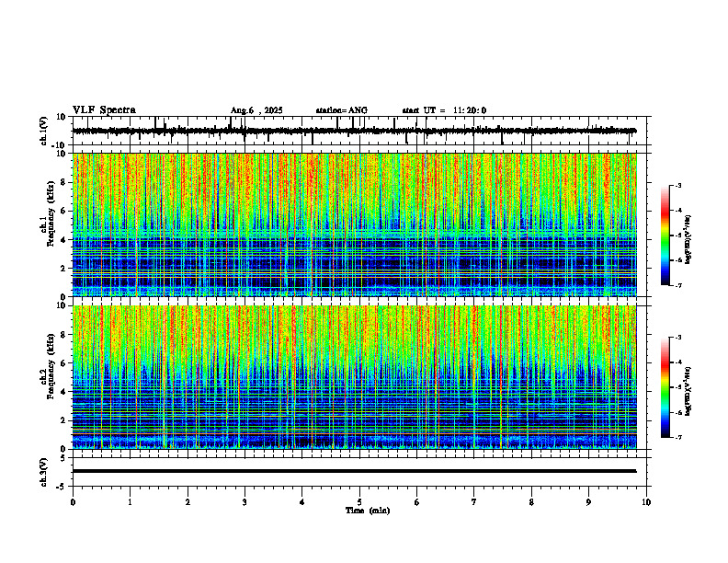This screenshot has width=728, height=563.
Task: Click the time axis tick label "8"
Action: (x=531, y=502)
